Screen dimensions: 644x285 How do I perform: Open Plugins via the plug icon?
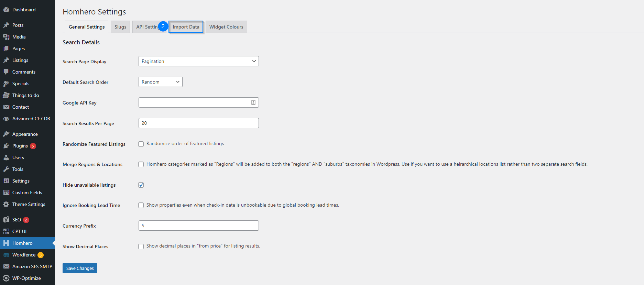coord(6,146)
